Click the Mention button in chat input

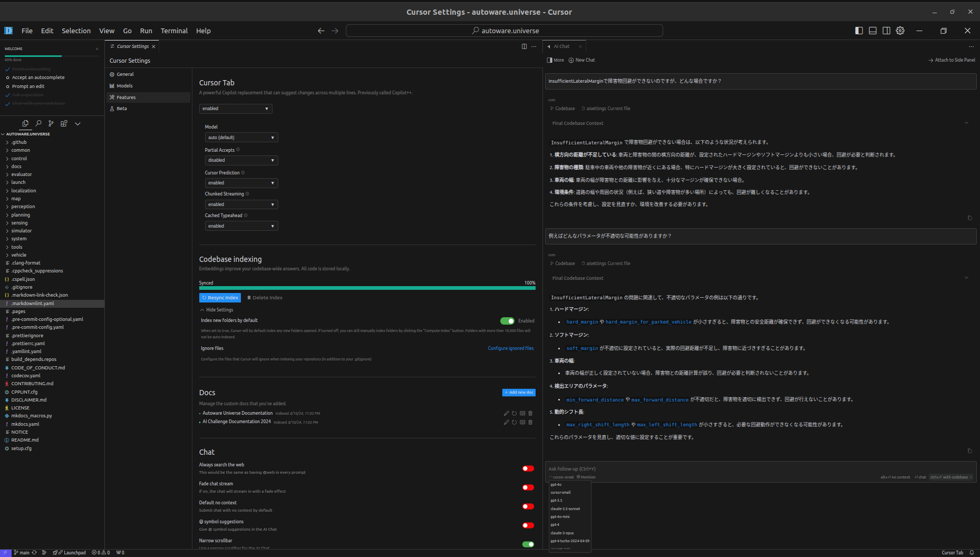pos(586,477)
